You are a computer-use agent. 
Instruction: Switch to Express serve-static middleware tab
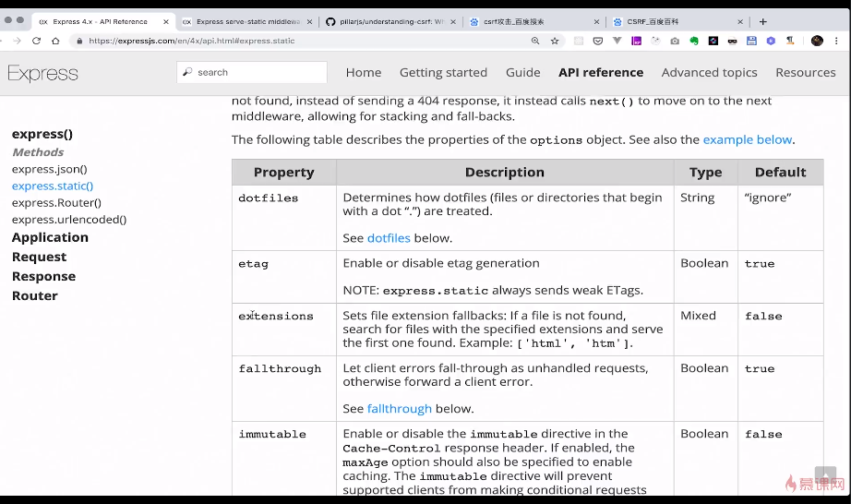click(248, 22)
